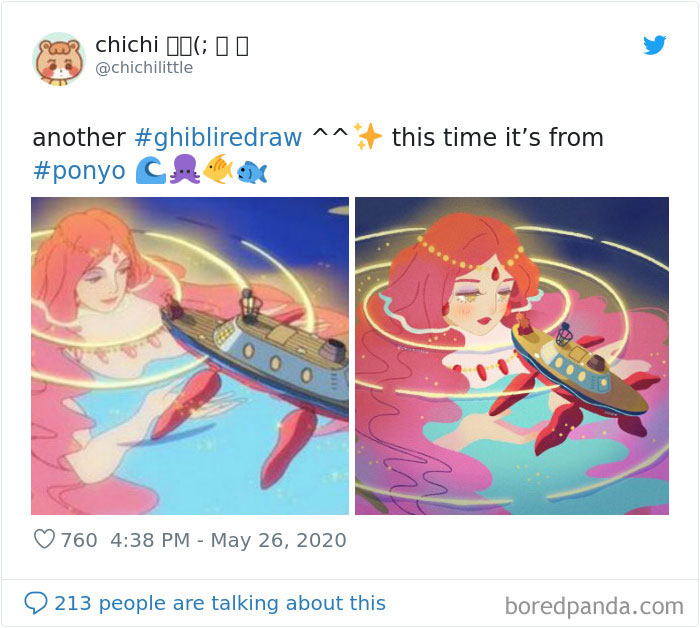Click the 760 likes count
Image resolution: width=700 pixels, height=628 pixels.
(79, 540)
